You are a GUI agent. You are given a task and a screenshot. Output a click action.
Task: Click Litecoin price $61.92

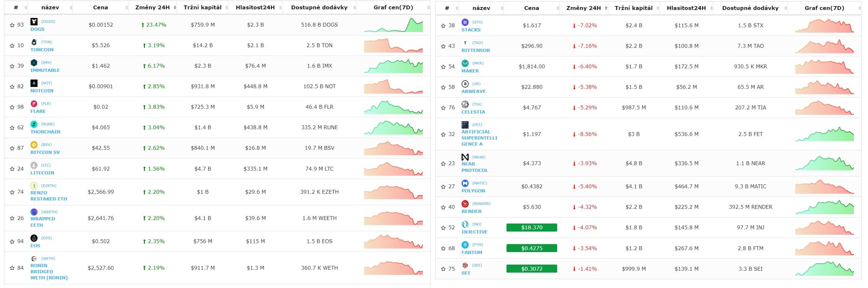(x=101, y=169)
